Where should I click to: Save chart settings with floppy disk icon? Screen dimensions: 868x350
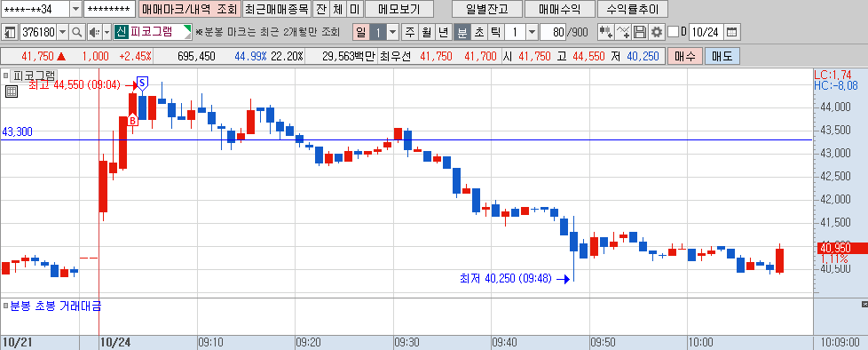[640, 32]
